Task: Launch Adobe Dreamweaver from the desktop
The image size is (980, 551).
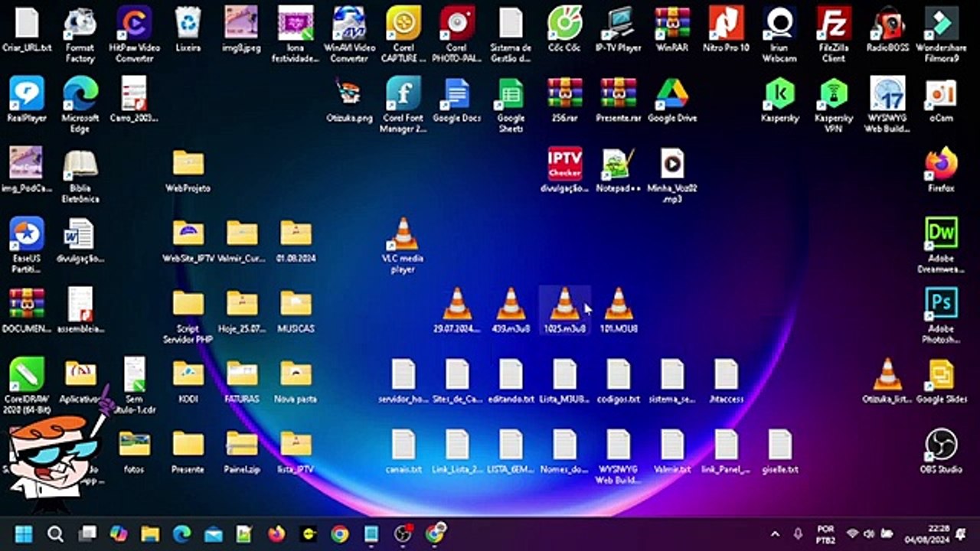Action: click(x=941, y=245)
